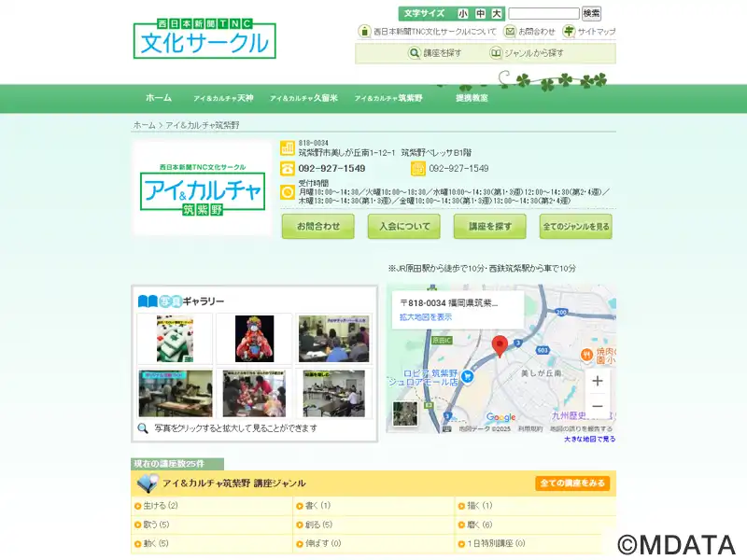Click the signpost icon beside サイトマップ

tap(569, 32)
